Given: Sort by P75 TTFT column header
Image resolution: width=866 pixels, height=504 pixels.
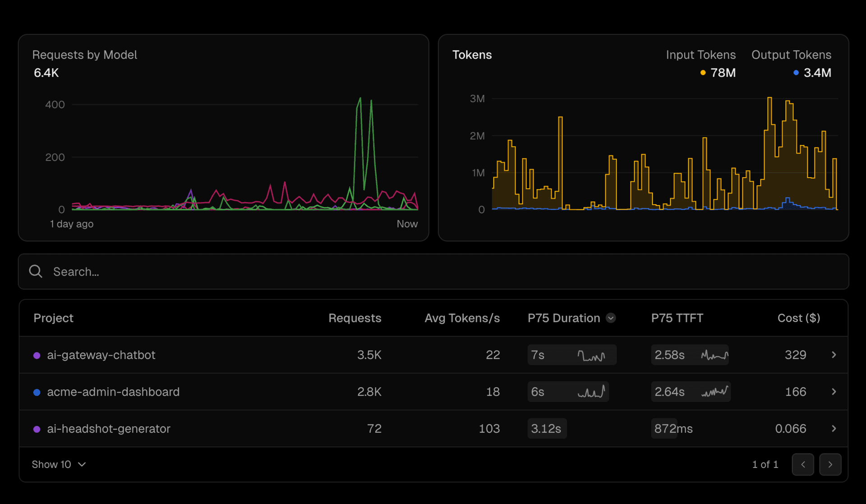Looking at the screenshot, I should click(677, 318).
